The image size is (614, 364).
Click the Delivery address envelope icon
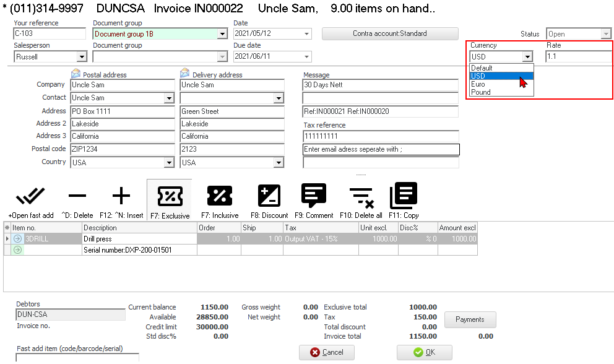184,74
